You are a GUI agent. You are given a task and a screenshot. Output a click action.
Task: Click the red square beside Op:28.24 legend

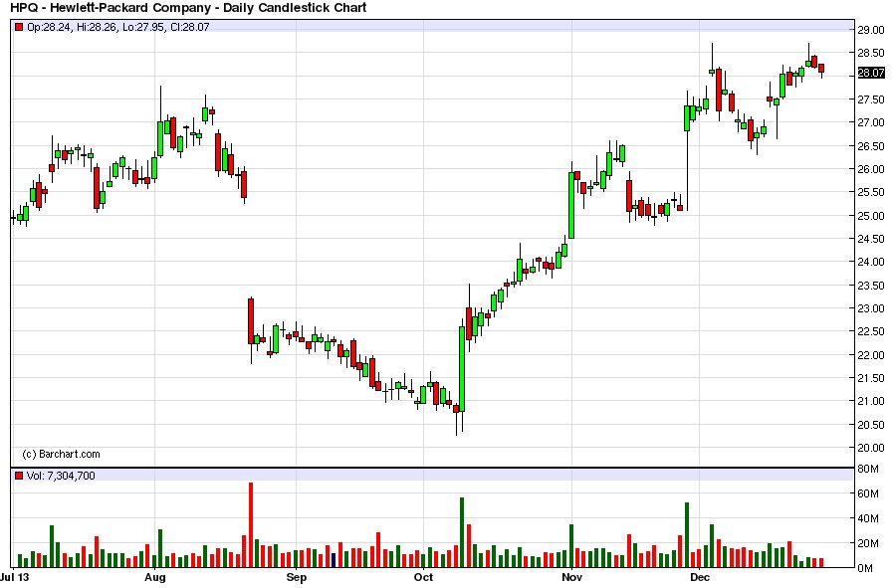click(x=19, y=27)
